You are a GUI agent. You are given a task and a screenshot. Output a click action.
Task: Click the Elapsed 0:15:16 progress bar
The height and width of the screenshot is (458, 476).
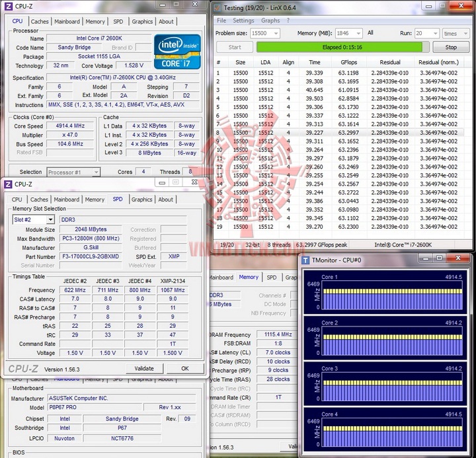[x=342, y=48]
